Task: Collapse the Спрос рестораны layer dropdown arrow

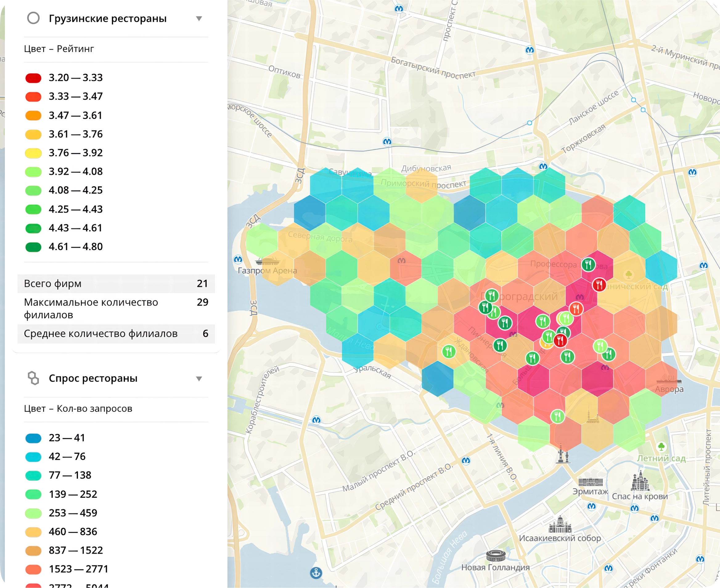Action: pyautogui.click(x=199, y=379)
